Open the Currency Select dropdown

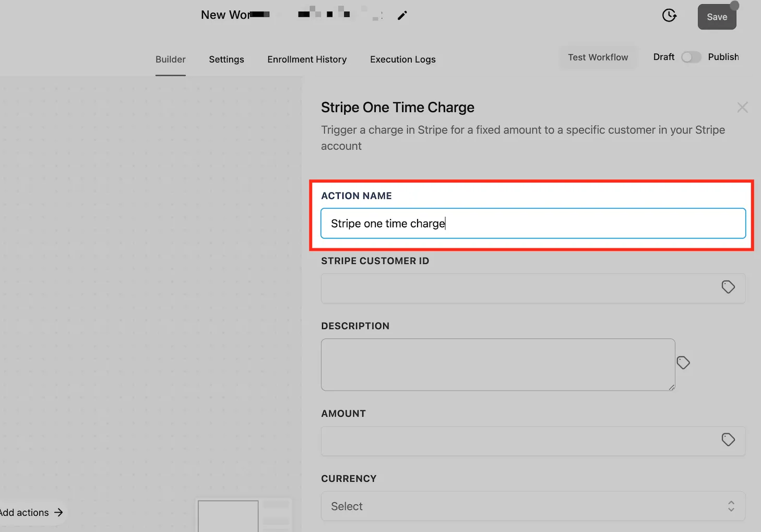pyautogui.click(x=533, y=506)
